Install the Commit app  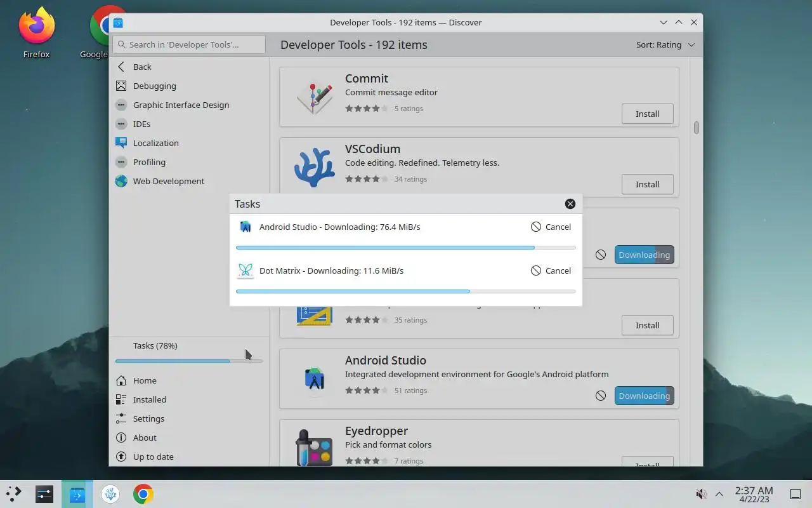(648, 114)
